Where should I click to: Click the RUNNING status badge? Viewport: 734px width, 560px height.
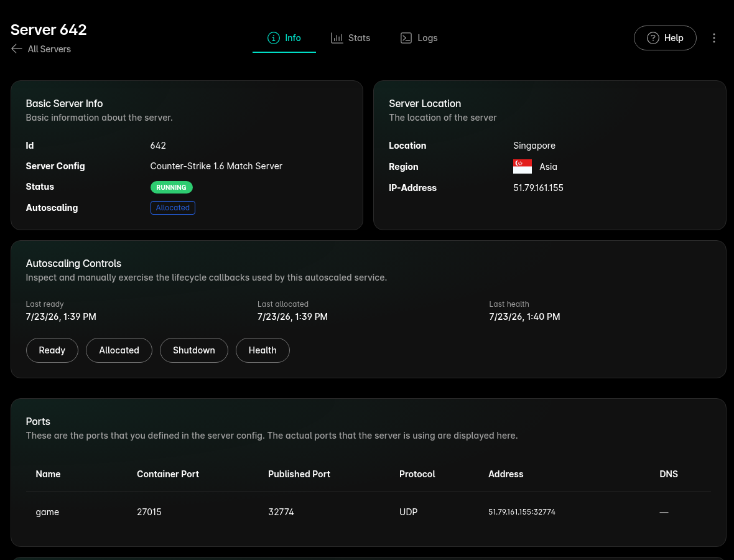pos(171,187)
